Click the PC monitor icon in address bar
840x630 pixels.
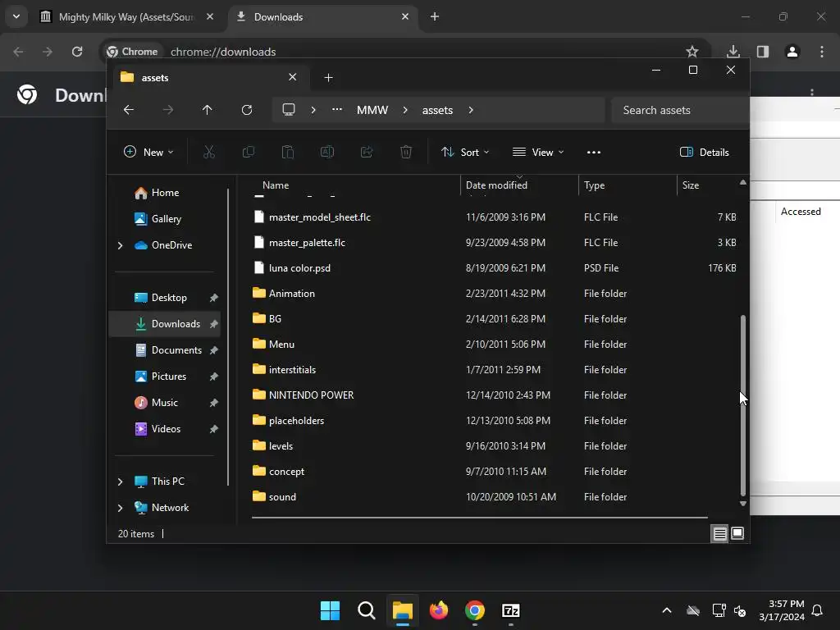point(289,110)
